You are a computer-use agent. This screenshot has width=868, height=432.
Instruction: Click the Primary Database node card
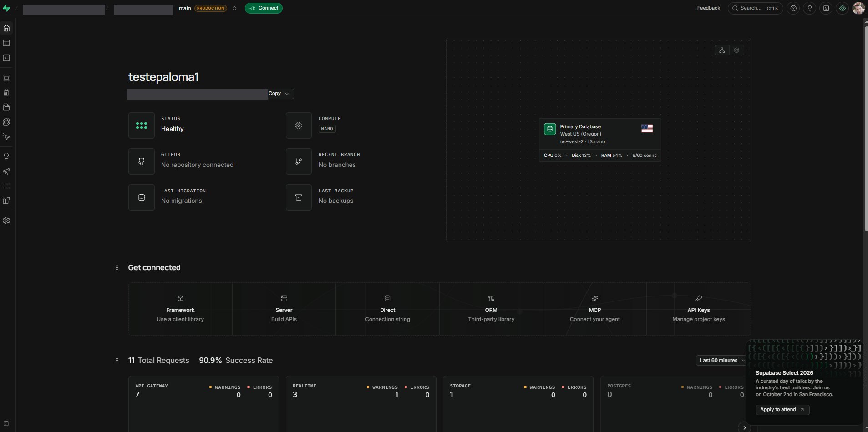tap(600, 140)
